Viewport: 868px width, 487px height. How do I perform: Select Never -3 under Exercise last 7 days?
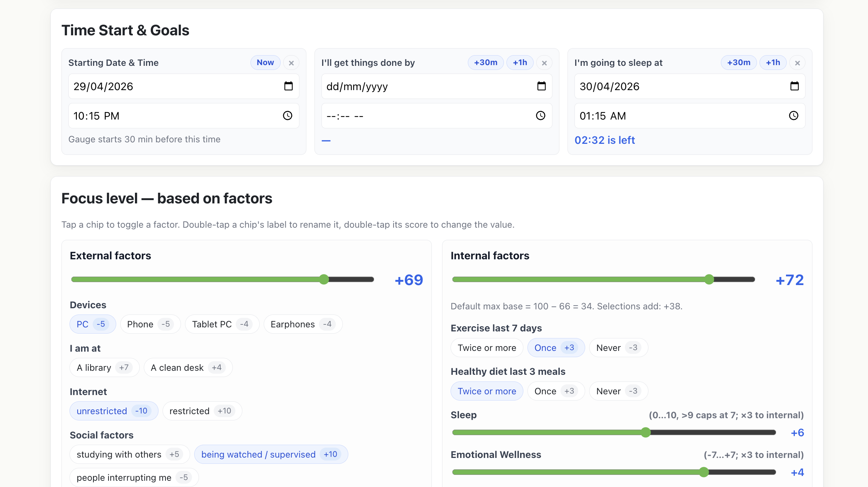point(618,348)
